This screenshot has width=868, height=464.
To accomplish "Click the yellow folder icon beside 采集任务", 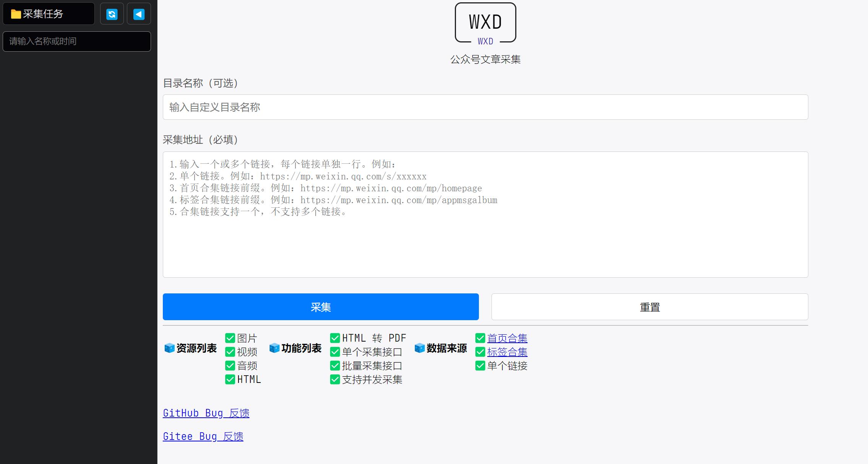I will pyautogui.click(x=16, y=14).
